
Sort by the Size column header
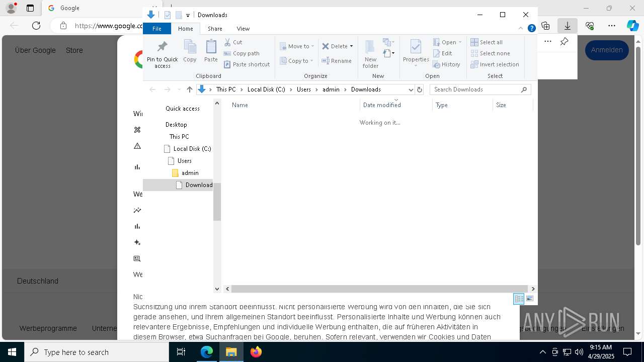(x=513, y=105)
